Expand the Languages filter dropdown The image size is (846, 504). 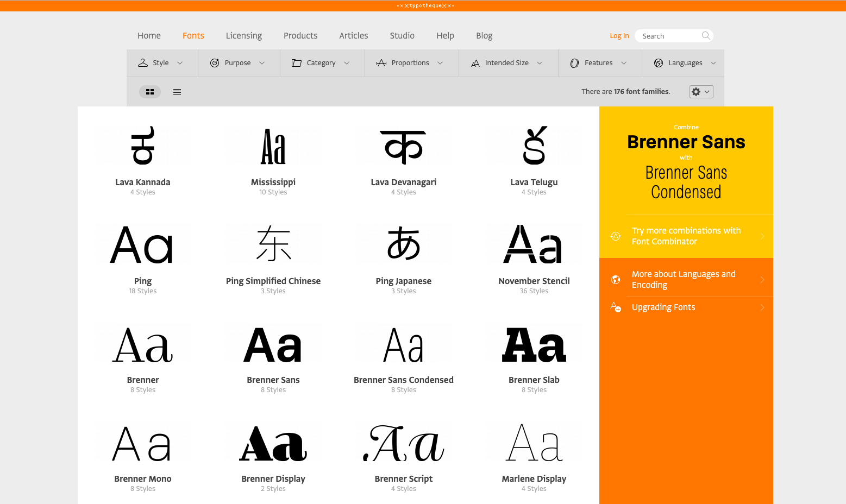click(714, 62)
